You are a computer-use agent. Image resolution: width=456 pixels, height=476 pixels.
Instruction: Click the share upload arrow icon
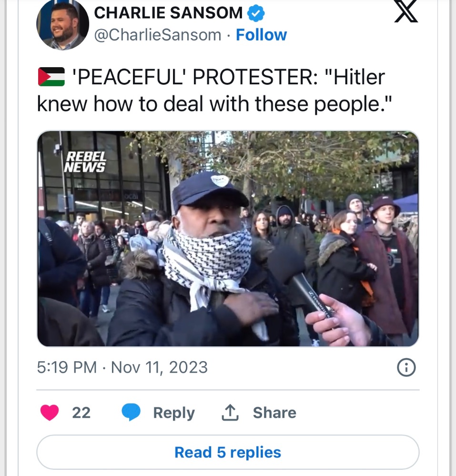pyautogui.click(x=230, y=412)
